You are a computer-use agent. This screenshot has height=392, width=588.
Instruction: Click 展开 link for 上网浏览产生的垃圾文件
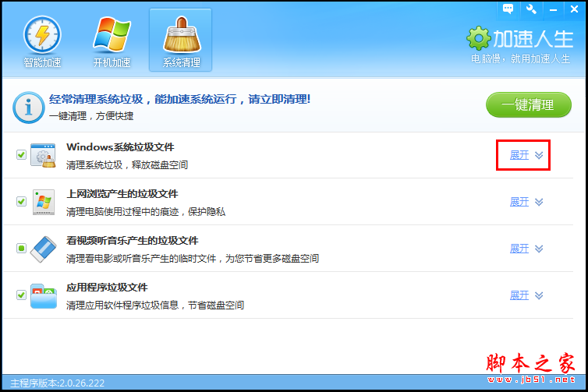(x=519, y=202)
